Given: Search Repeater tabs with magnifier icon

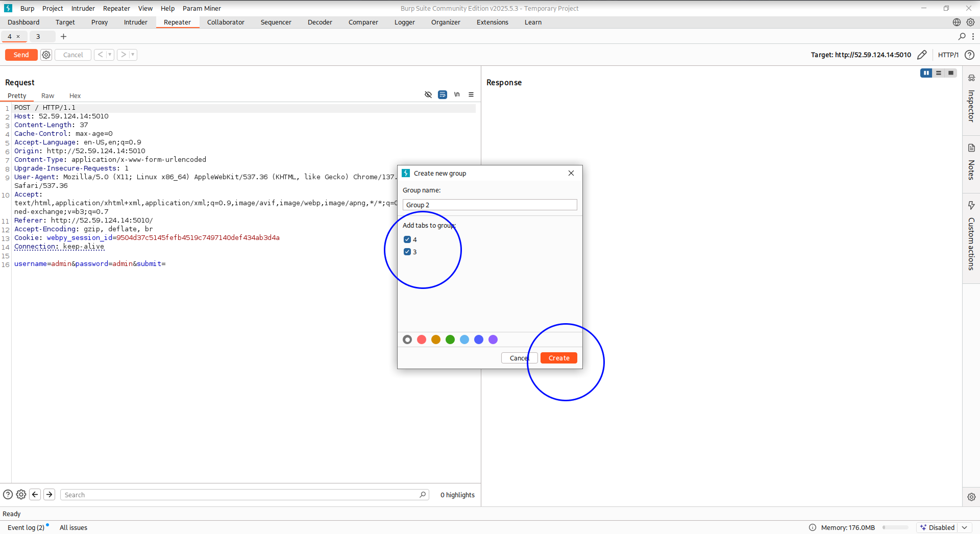Looking at the screenshot, I should (x=962, y=36).
